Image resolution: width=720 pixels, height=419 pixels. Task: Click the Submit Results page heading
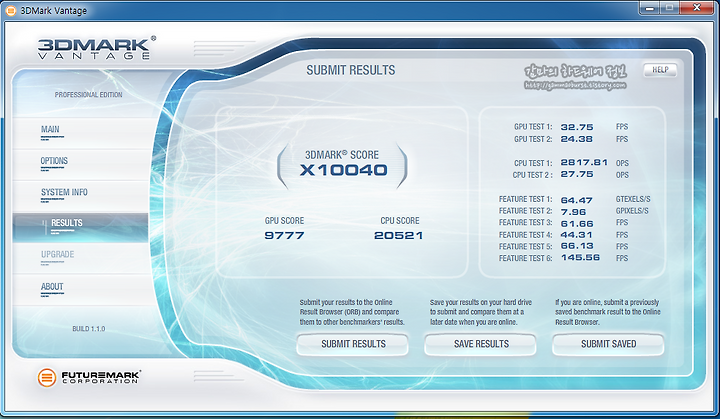(351, 70)
